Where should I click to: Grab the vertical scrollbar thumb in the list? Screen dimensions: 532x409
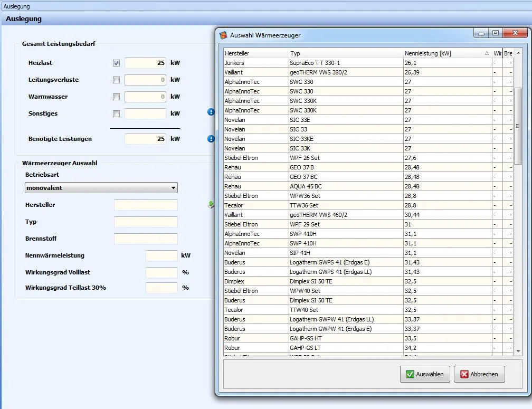pyautogui.click(x=518, y=126)
